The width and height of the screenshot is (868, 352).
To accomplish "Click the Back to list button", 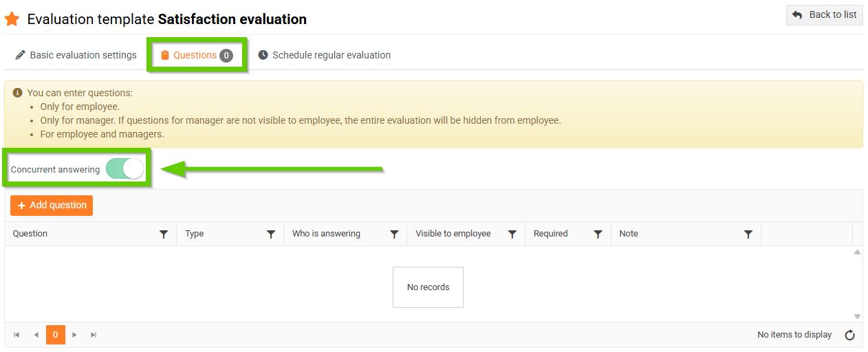I will (x=824, y=15).
